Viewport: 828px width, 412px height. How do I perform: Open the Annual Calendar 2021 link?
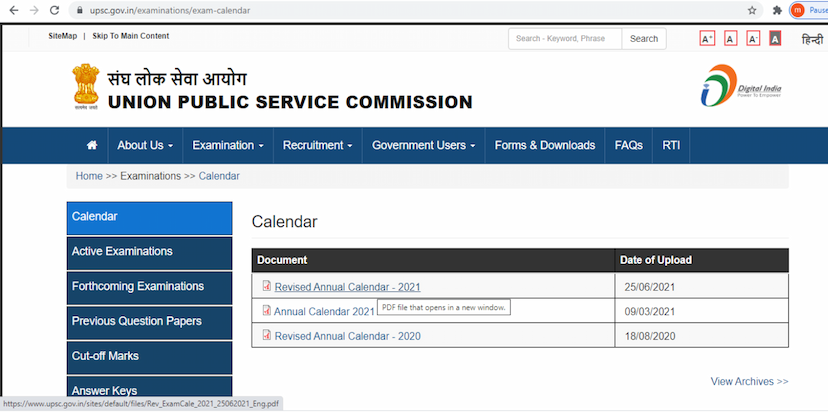[x=324, y=312]
